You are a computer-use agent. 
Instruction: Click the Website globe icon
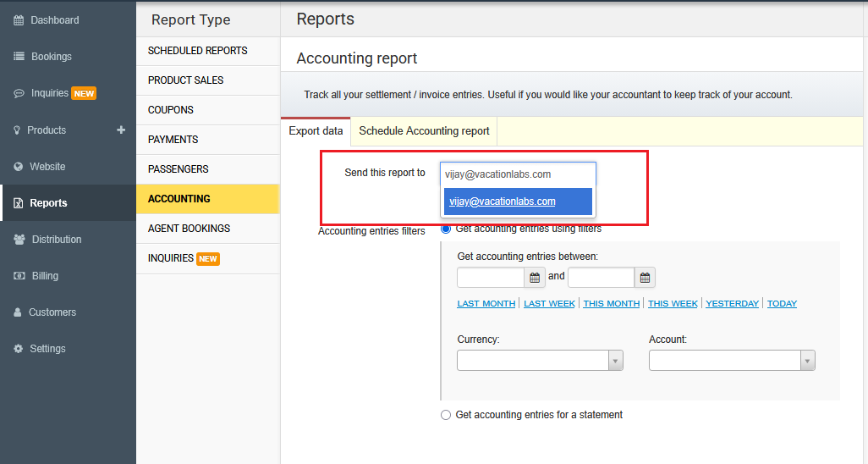(19, 167)
